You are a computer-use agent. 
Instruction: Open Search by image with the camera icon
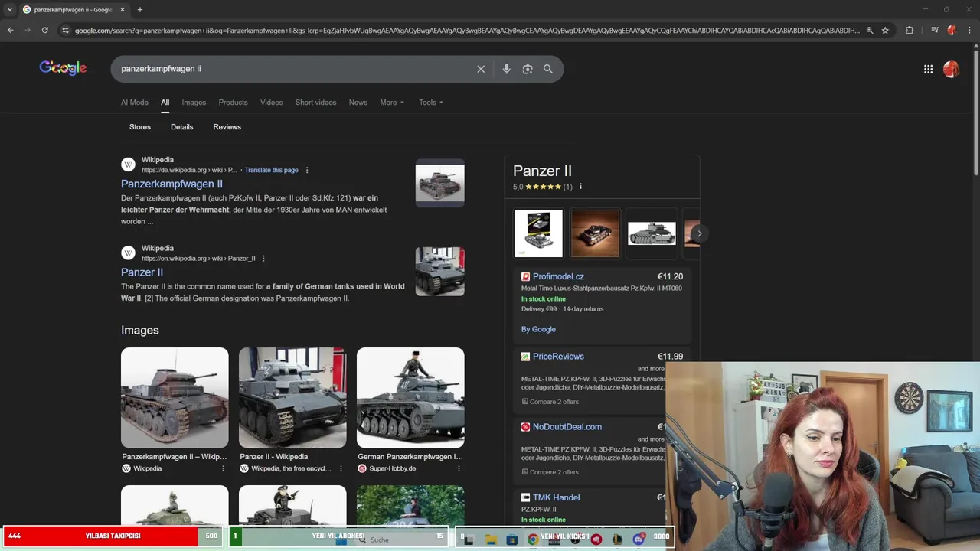[528, 69]
